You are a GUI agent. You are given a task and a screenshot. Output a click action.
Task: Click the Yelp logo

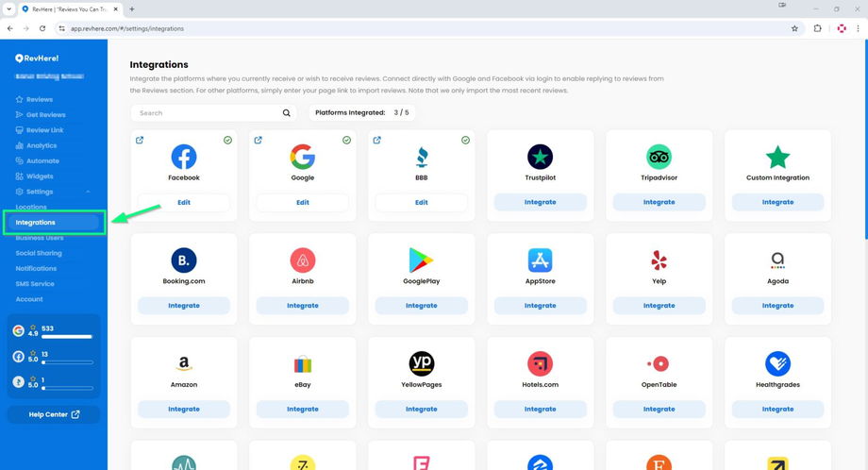tap(659, 260)
